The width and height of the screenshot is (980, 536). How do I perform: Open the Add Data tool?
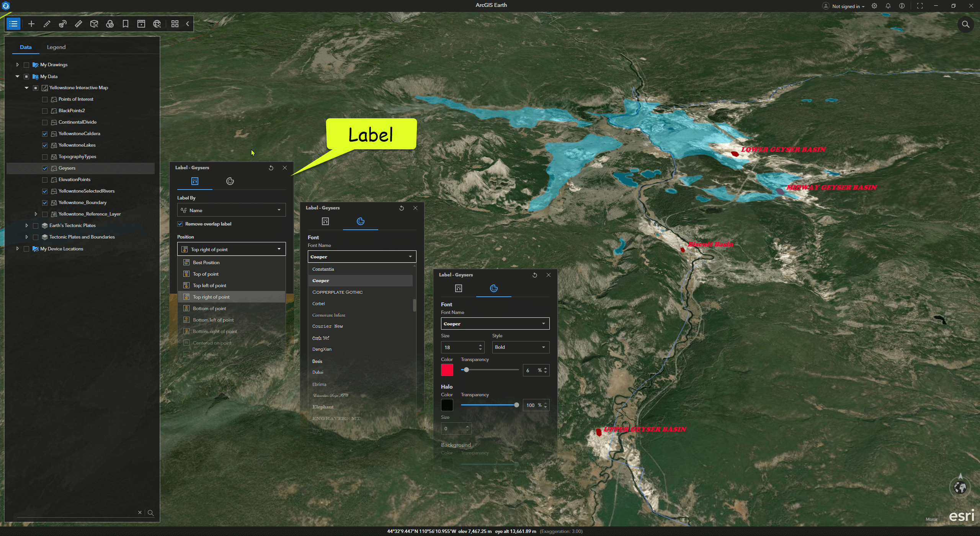click(x=31, y=24)
